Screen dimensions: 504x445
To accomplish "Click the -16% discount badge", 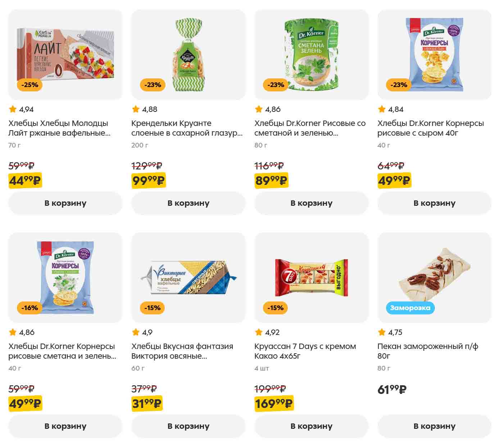I will click(x=29, y=308).
